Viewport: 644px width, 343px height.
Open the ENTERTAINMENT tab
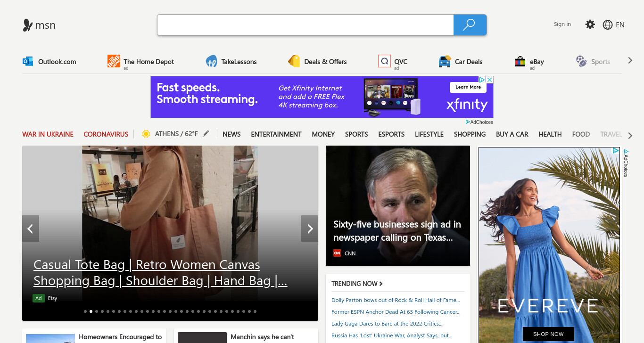[x=276, y=134]
